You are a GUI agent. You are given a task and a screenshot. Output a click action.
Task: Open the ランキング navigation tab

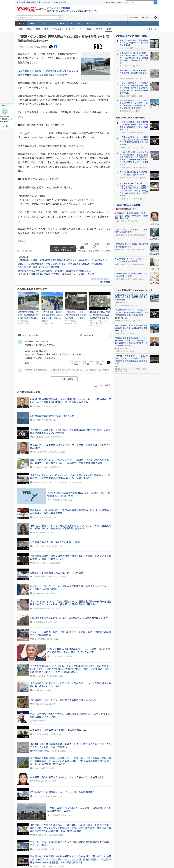pos(109,24)
